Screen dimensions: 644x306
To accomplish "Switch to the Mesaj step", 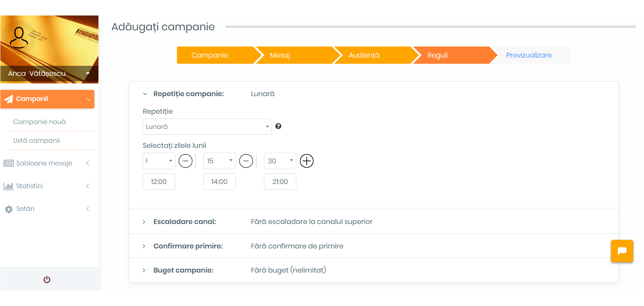I will click(x=280, y=55).
